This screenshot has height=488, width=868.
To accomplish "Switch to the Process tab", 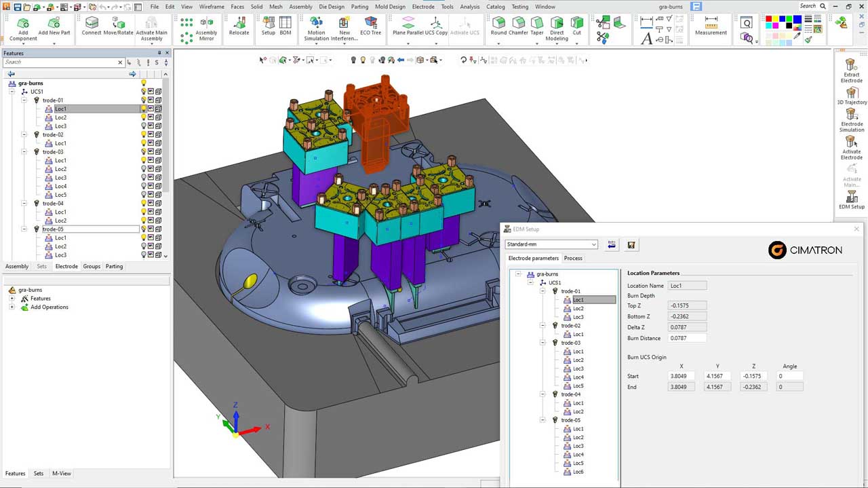I will pyautogui.click(x=573, y=258).
